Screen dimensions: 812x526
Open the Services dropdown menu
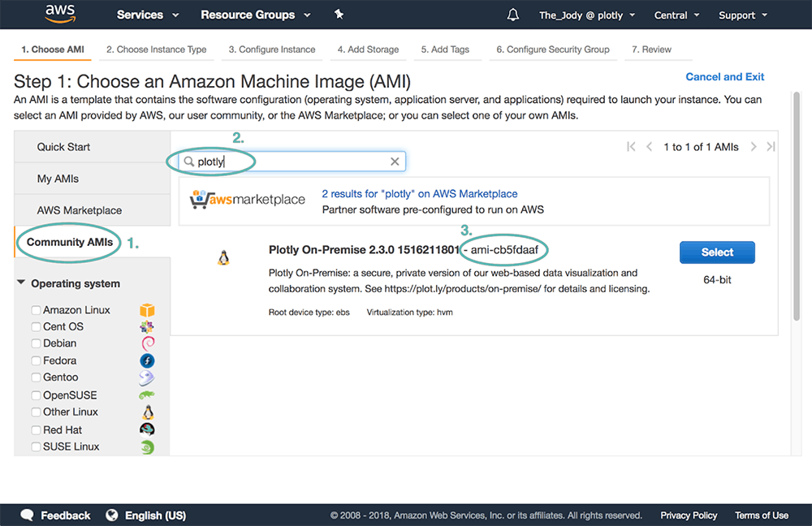click(x=148, y=15)
